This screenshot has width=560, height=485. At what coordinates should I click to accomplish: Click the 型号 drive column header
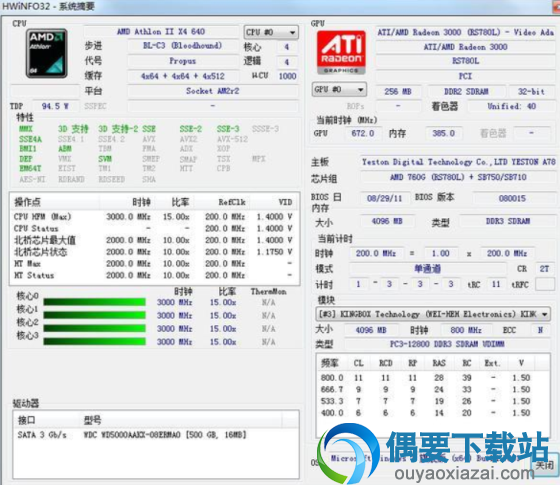point(180,420)
